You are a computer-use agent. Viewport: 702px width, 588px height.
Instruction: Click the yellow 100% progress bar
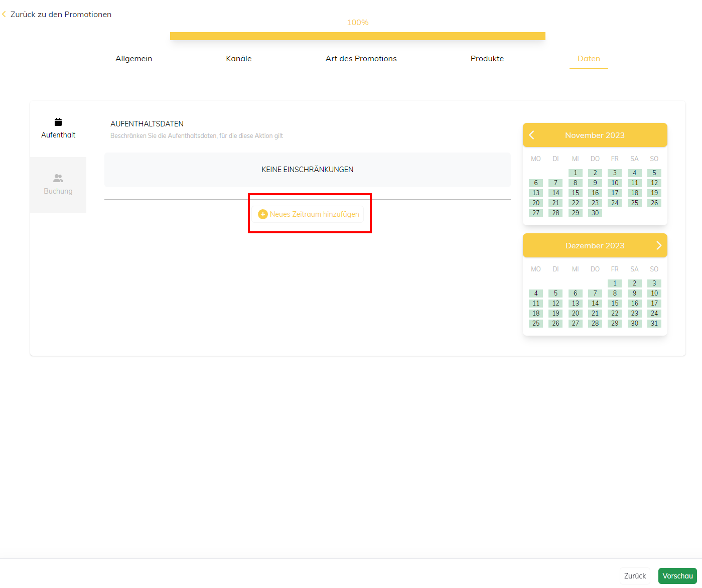tap(357, 36)
